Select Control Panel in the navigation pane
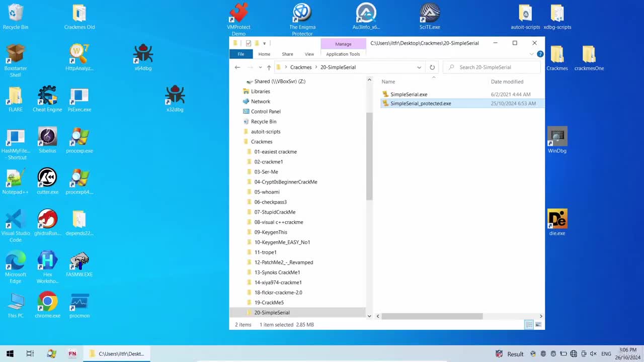This screenshot has height=362, width=644. point(266,112)
